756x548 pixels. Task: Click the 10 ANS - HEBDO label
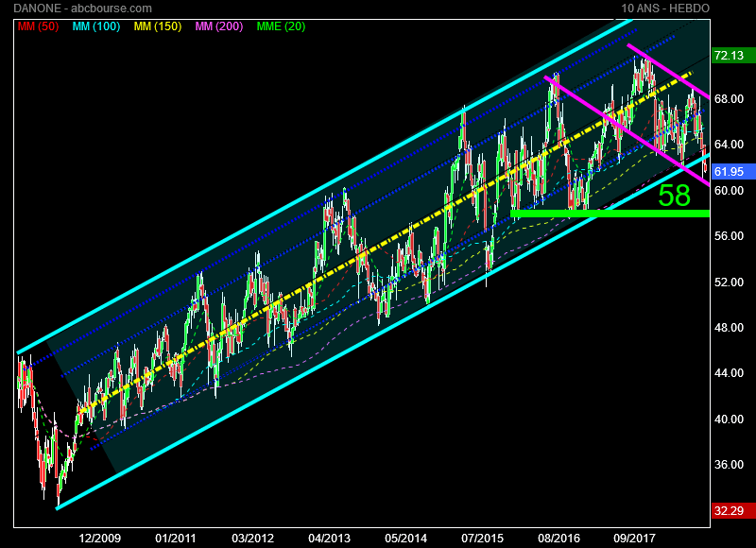click(x=665, y=9)
